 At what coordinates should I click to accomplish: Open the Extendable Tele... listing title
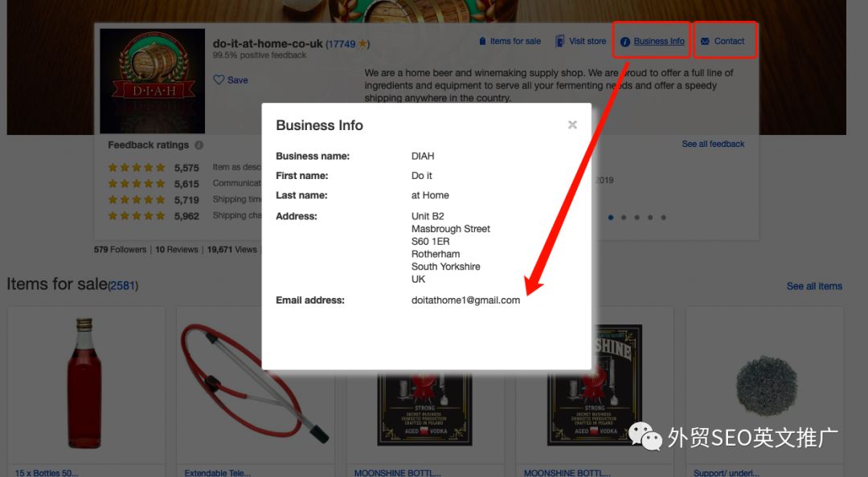(x=218, y=472)
